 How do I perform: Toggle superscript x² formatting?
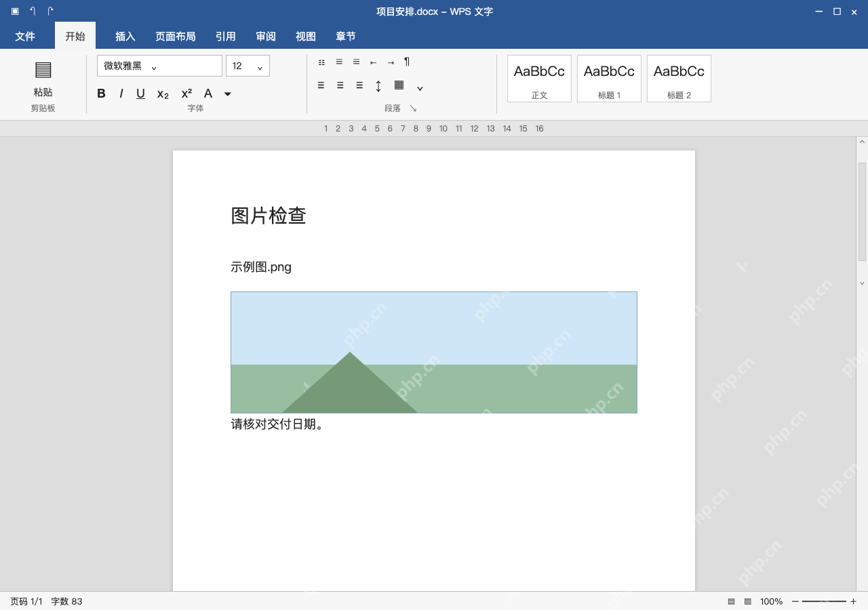(x=186, y=94)
